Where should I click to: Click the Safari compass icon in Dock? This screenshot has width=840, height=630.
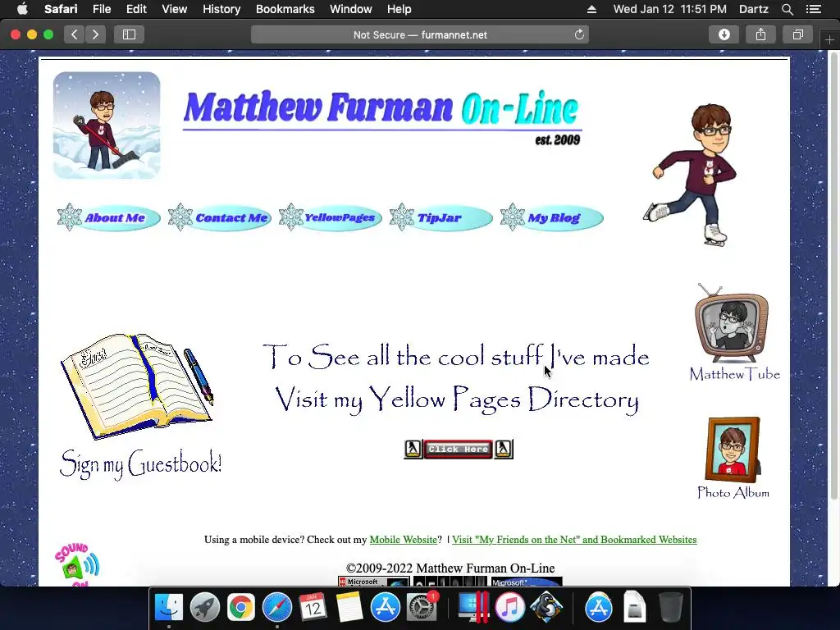277,608
